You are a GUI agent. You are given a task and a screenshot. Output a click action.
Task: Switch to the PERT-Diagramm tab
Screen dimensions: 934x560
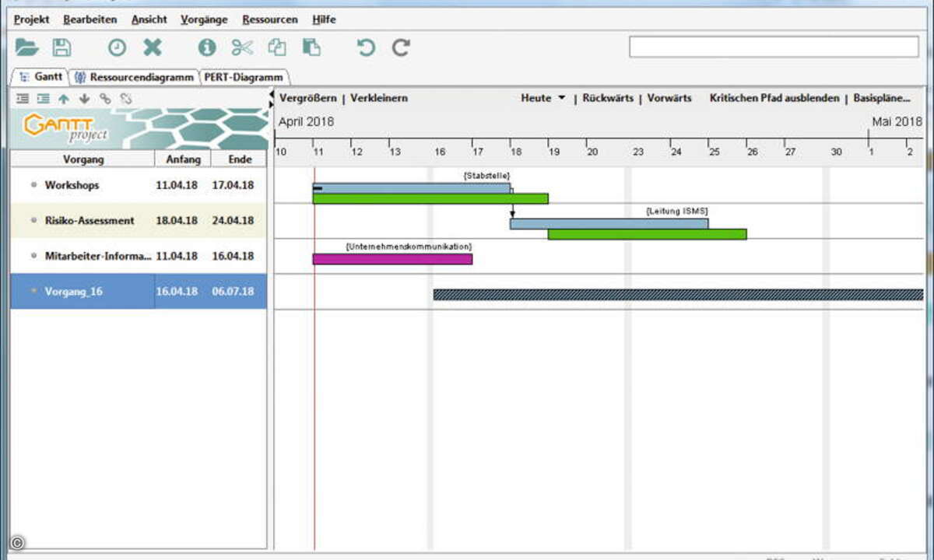point(244,77)
